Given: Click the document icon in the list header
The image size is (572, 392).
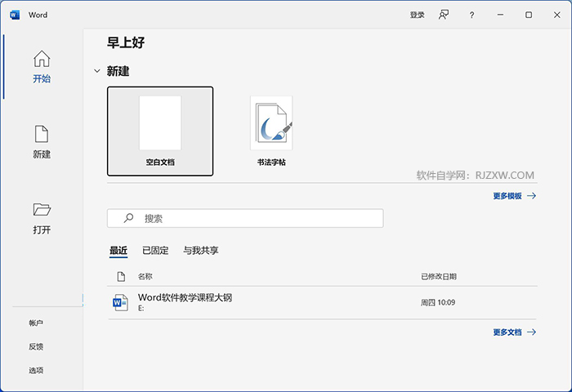Looking at the screenshot, I should click(121, 276).
